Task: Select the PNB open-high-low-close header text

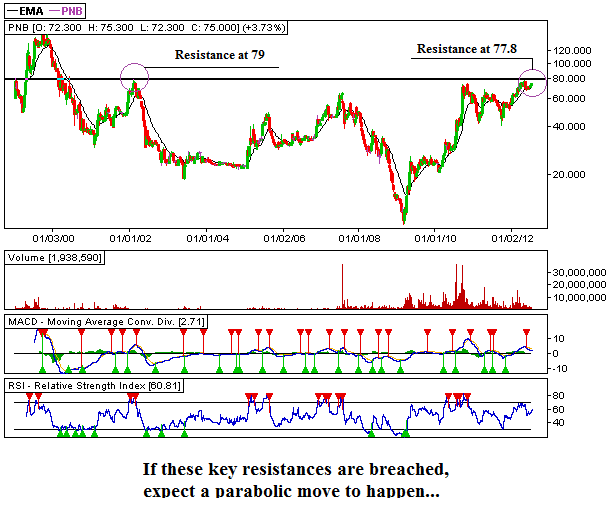Action: click(147, 28)
